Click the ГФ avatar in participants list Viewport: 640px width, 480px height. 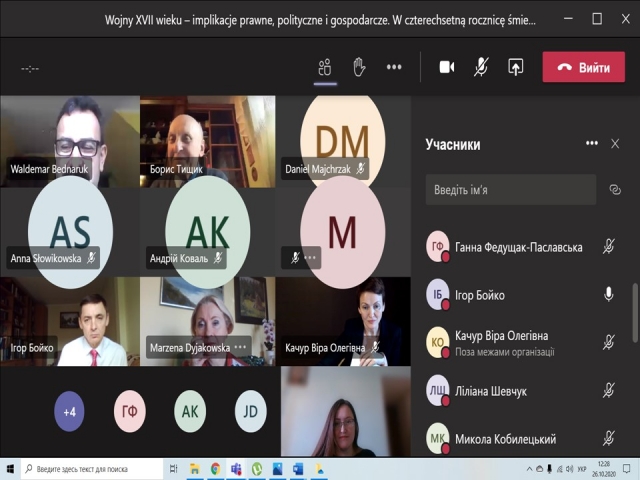click(438, 246)
